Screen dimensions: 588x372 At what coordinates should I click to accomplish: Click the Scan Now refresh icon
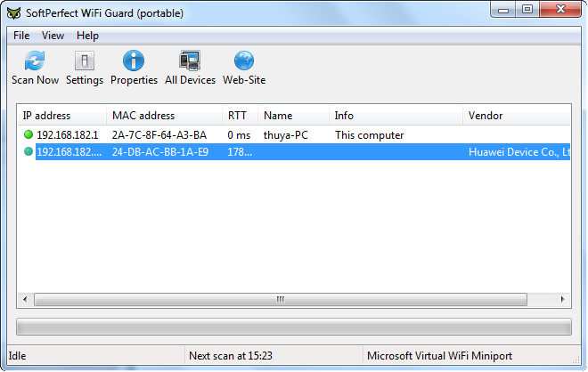pyautogui.click(x=35, y=61)
